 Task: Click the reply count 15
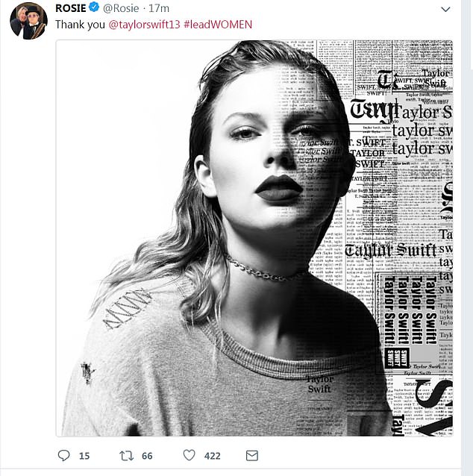(x=84, y=455)
